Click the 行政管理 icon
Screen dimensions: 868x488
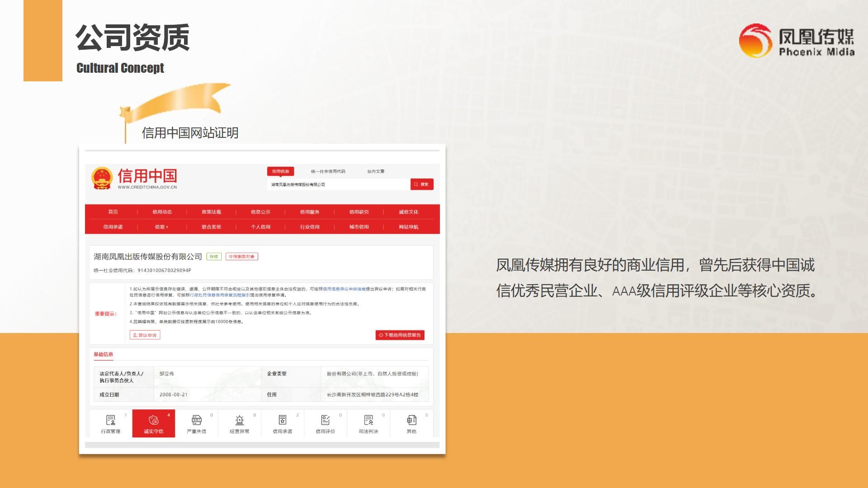[110, 420]
